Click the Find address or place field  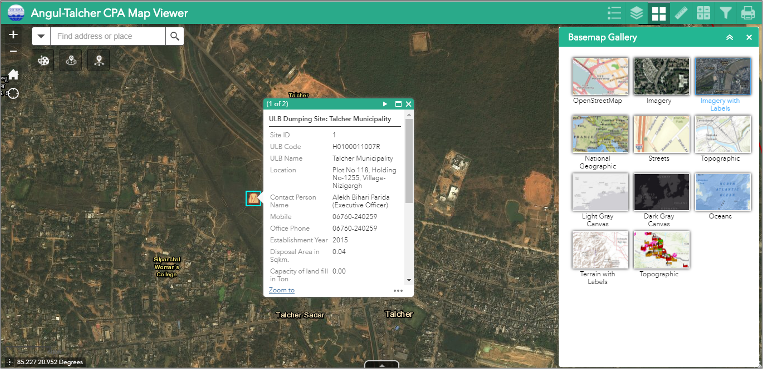[x=108, y=36]
